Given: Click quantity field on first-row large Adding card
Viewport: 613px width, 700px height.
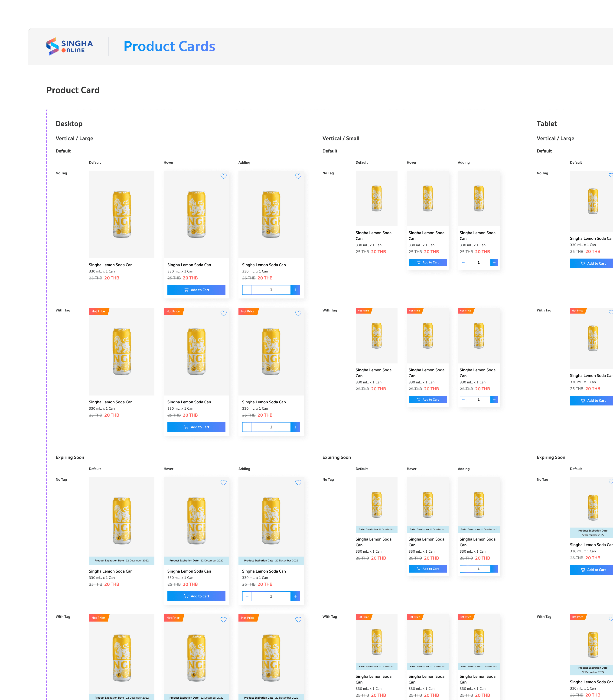Looking at the screenshot, I should 271,290.
